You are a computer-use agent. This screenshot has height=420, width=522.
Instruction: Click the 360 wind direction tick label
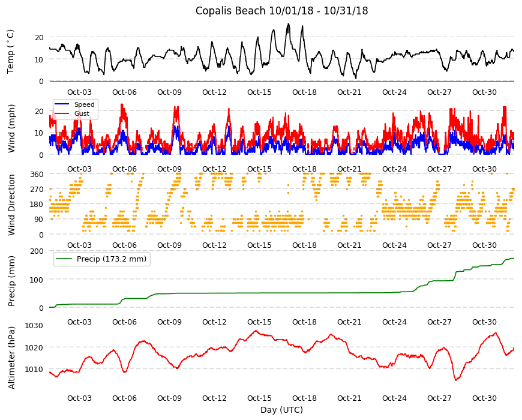(37, 174)
